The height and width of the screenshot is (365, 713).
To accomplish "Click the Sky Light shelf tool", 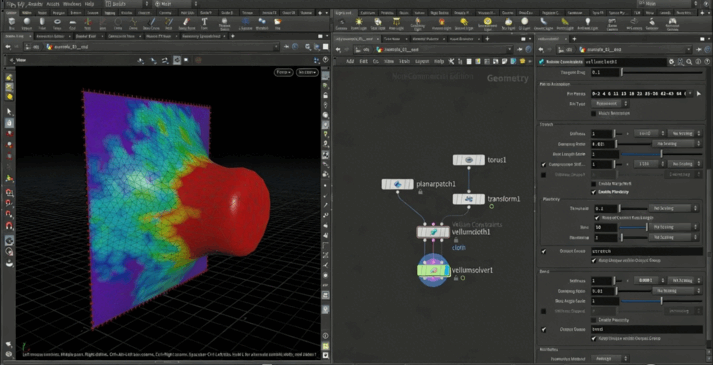I will (x=509, y=23).
